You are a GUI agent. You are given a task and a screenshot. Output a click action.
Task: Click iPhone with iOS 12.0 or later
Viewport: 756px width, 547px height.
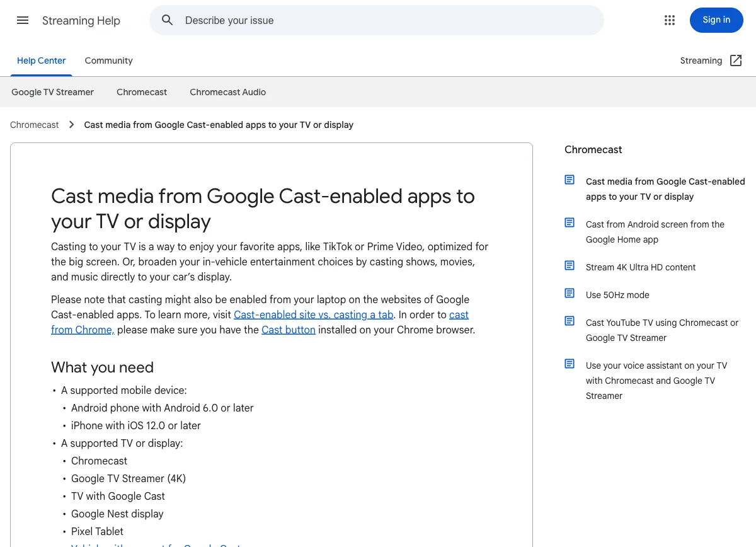(136, 425)
